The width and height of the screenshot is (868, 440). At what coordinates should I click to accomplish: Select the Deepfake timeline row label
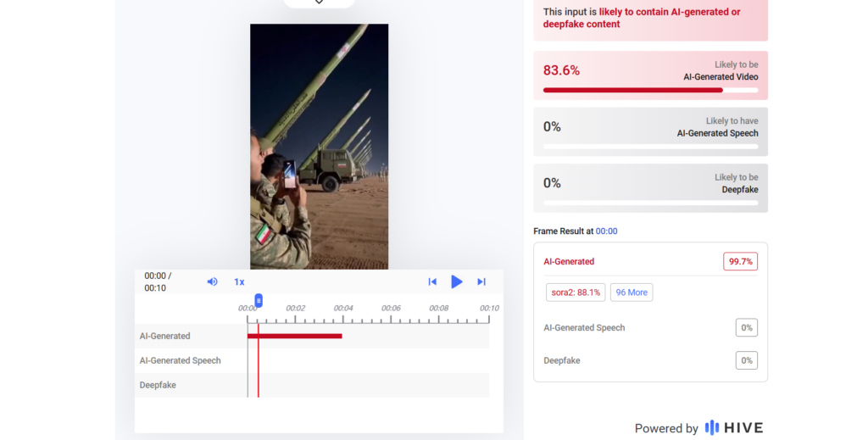coord(159,385)
